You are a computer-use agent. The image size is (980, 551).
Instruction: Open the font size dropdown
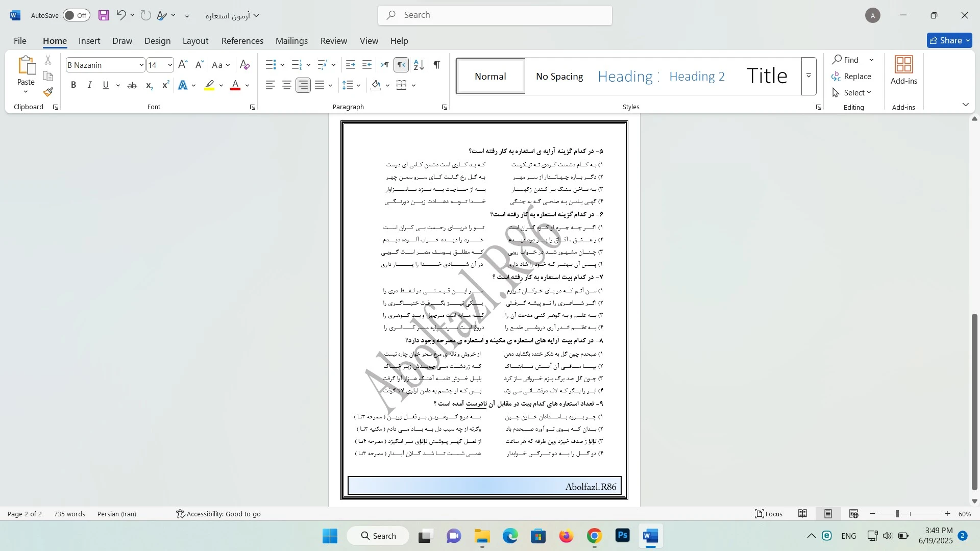pyautogui.click(x=170, y=65)
